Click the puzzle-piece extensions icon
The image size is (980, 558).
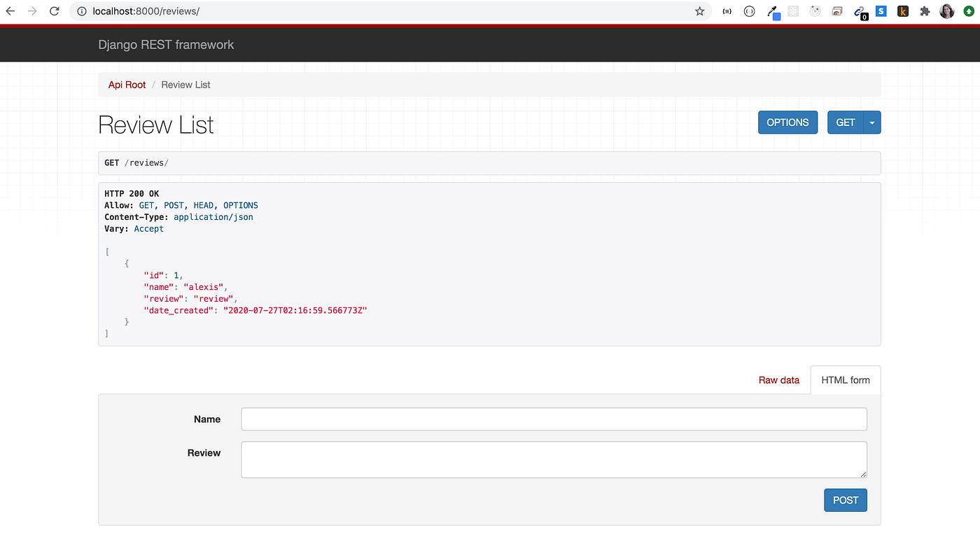[x=925, y=11]
